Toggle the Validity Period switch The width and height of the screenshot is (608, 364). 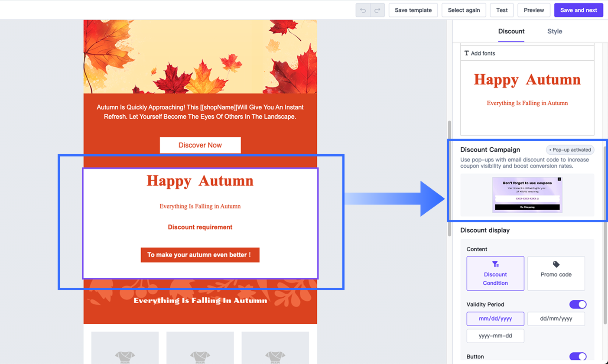point(578,304)
